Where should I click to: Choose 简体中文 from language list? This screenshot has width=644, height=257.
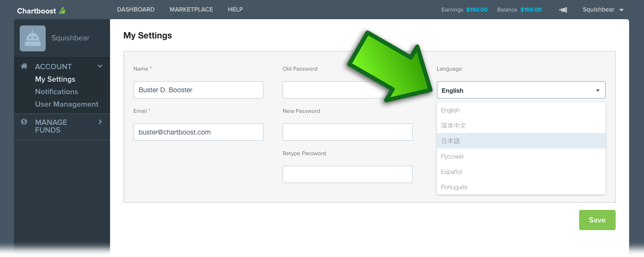coord(521,125)
